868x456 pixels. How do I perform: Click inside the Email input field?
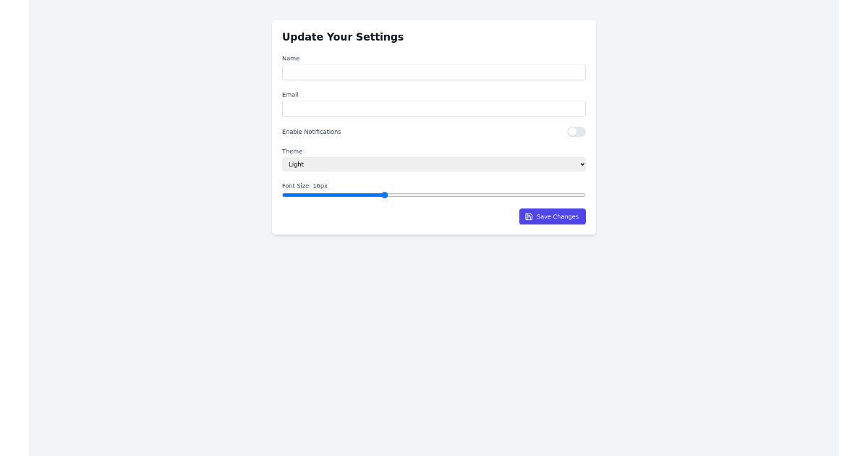(434, 109)
